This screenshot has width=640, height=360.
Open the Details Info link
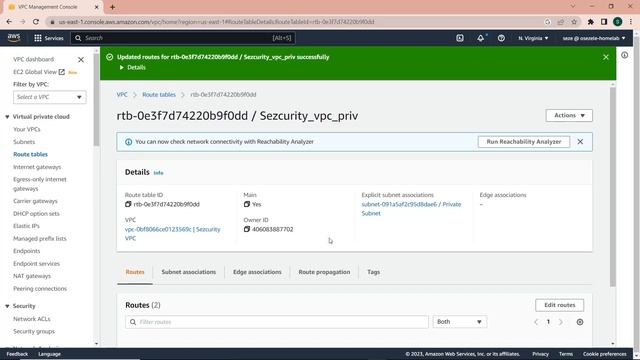158,173
